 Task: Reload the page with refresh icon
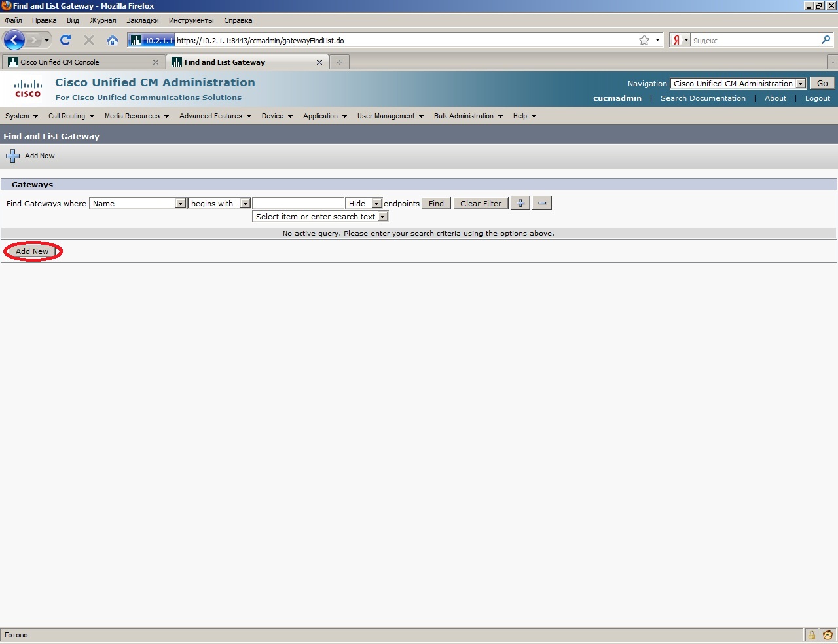pyautogui.click(x=65, y=40)
